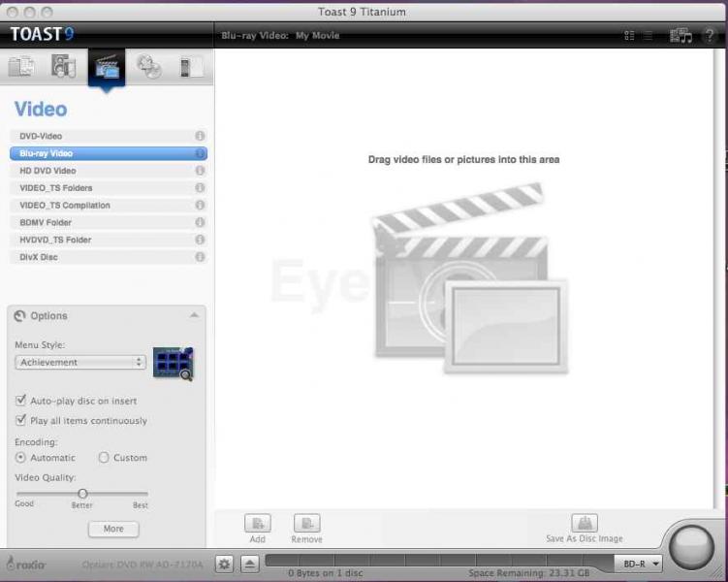This screenshot has width=728, height=582.
Task: Click Save As Disc Image icon
Action: coord(585,523)
